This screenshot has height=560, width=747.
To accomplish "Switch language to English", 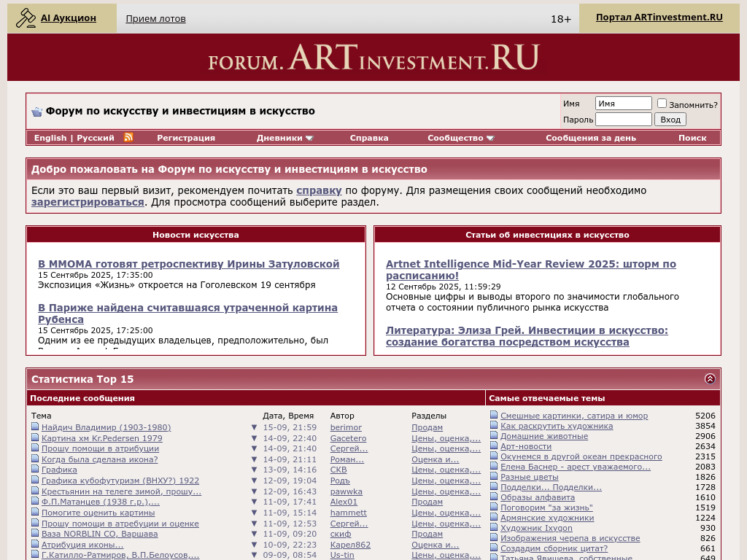I will click(50, 138).
